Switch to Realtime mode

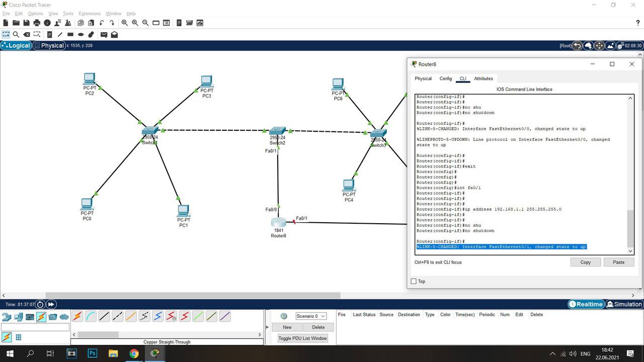(x=586, y=304)
